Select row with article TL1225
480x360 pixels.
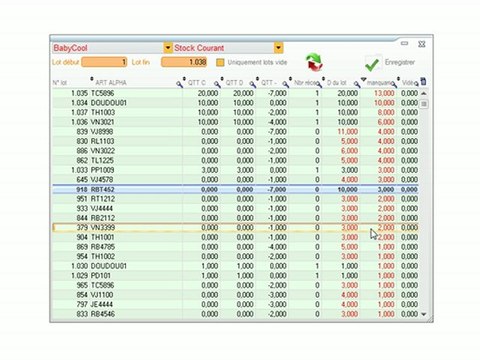(235, 161)
